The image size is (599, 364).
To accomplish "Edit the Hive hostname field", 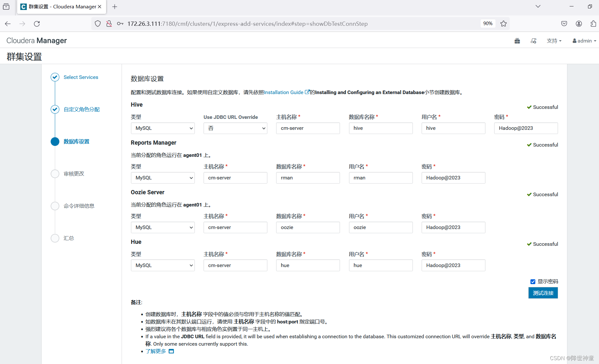I will [x=308, y=128].
